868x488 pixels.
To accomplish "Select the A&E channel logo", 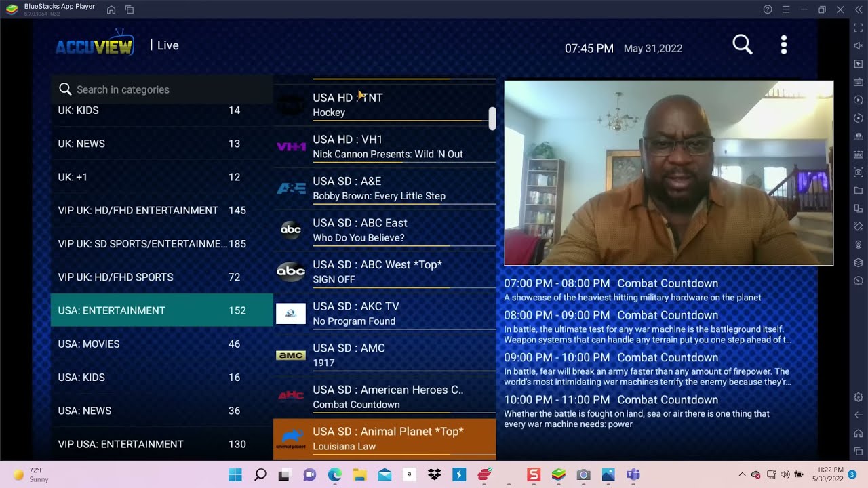I will tap(291, 188).
